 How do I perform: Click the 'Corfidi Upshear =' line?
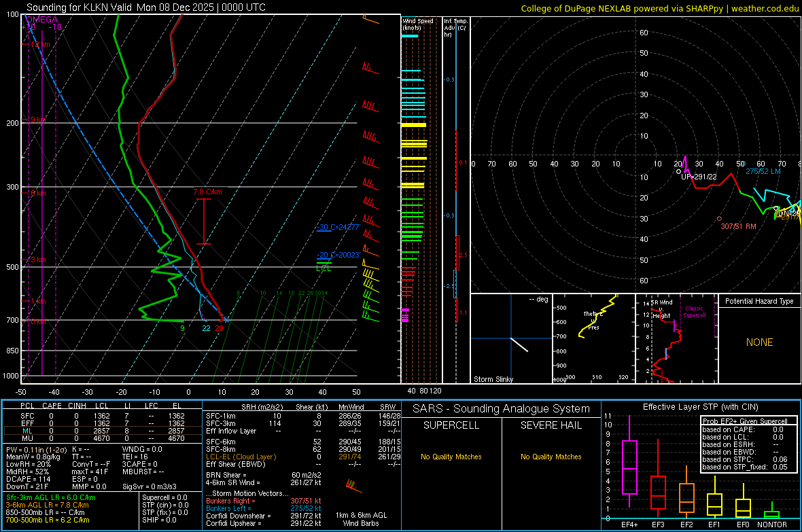point(264,523)
